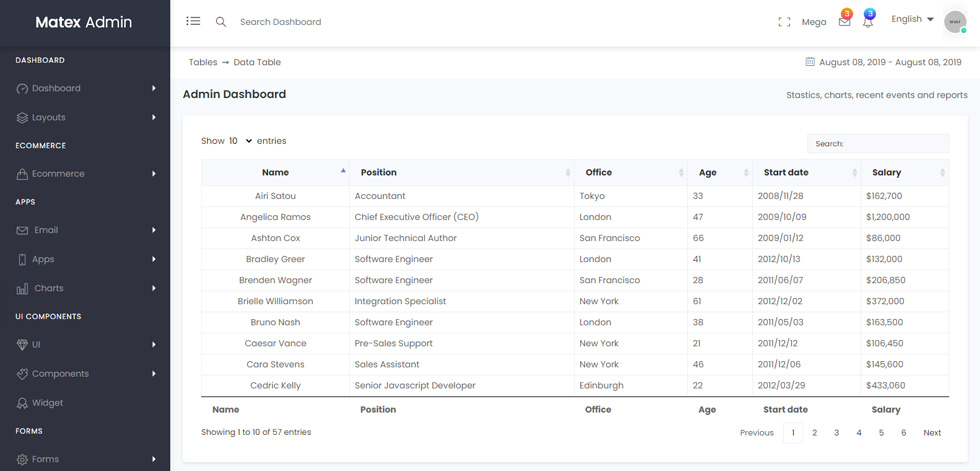Click the search magnifier icon
Viewport: 980px width, 471px height.
(221, 22)
